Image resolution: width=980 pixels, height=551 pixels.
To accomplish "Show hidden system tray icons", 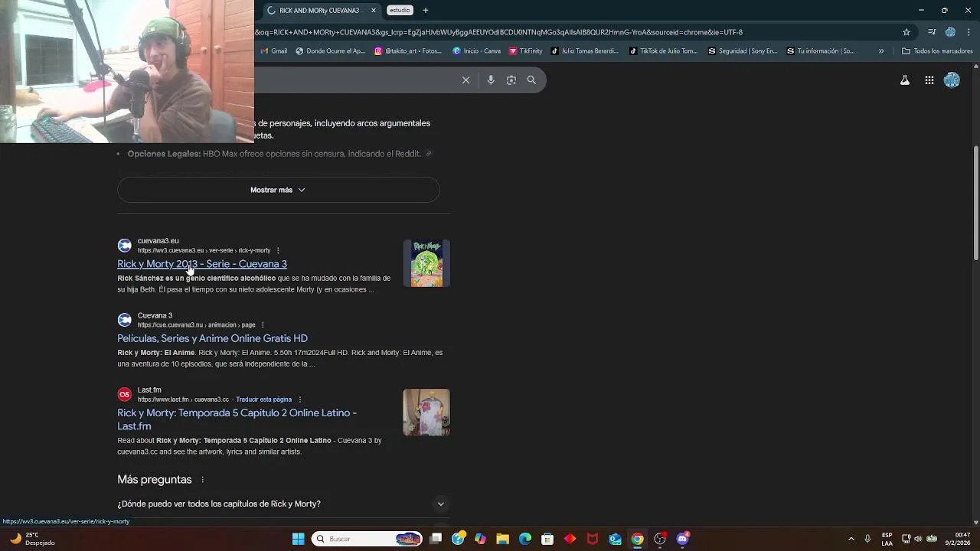I will 851,539.
